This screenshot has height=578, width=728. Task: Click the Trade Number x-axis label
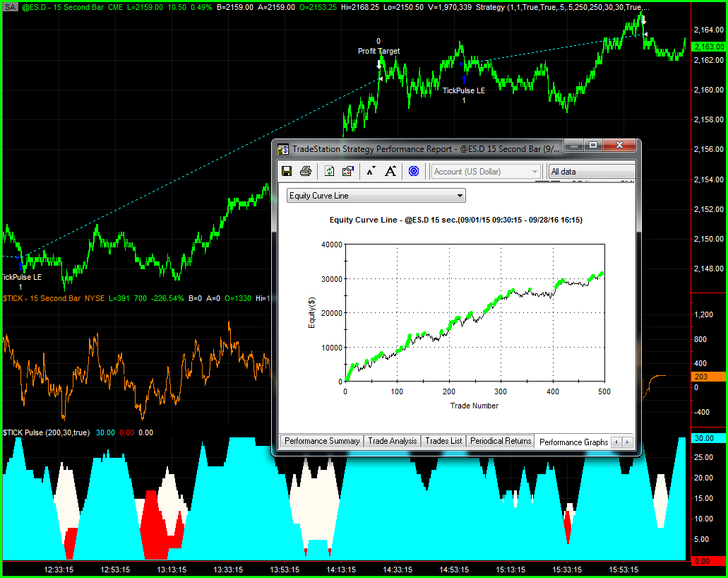coord(474,406)
